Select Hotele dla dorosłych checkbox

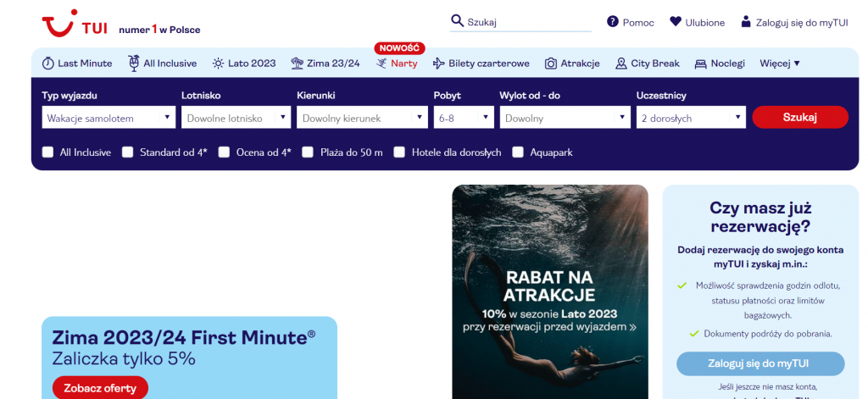click(400, 152)
